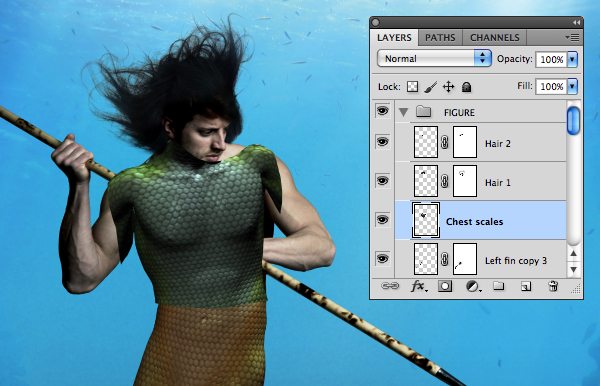Open the Layers panel options menu

572,37
